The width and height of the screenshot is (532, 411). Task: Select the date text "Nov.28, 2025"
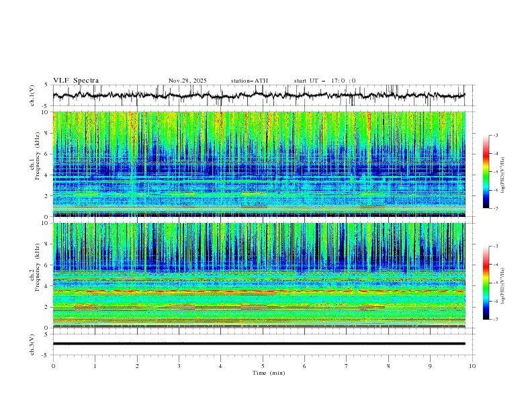pos(187,81)
